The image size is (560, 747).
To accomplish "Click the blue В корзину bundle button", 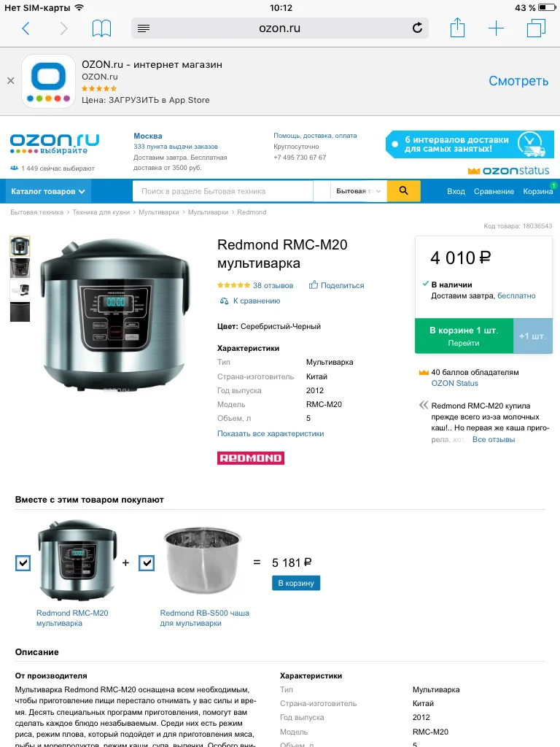I will coord(296,583).
